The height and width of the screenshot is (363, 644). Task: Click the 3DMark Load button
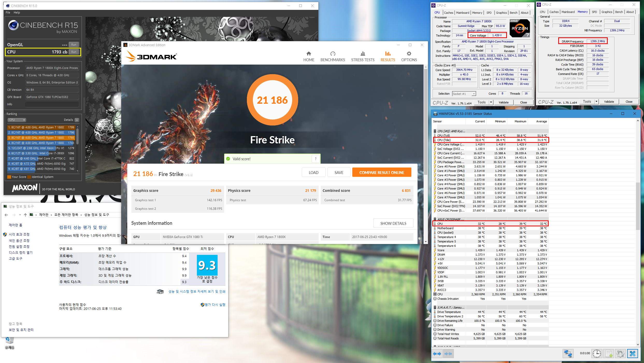click(313, 172)
